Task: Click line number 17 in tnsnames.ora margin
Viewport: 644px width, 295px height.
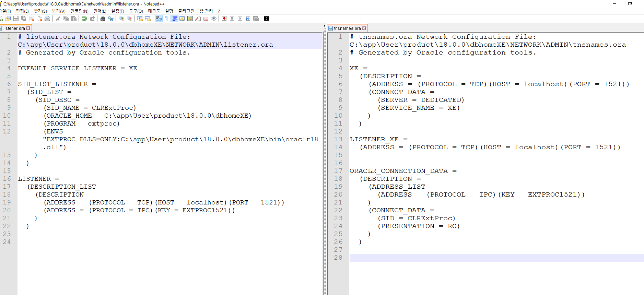Action: [x=338, y=171]
